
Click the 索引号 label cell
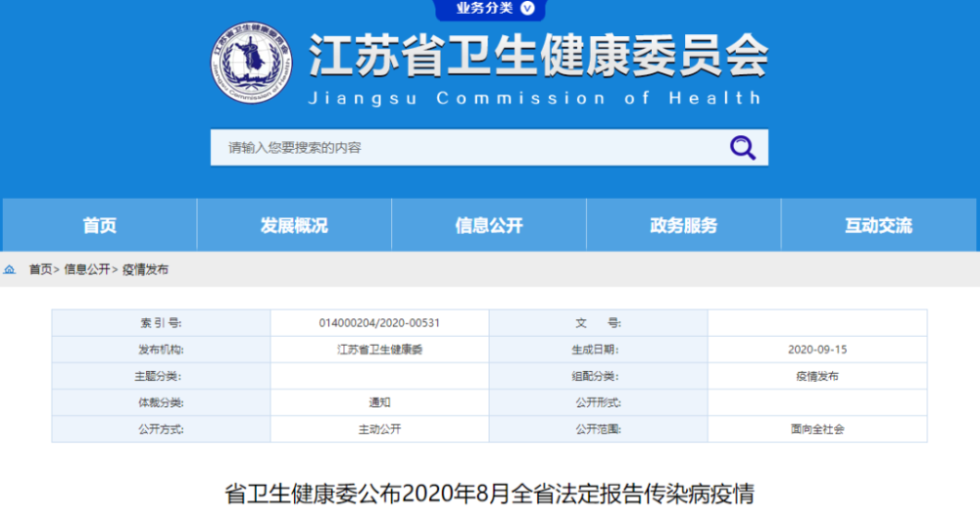162,323
